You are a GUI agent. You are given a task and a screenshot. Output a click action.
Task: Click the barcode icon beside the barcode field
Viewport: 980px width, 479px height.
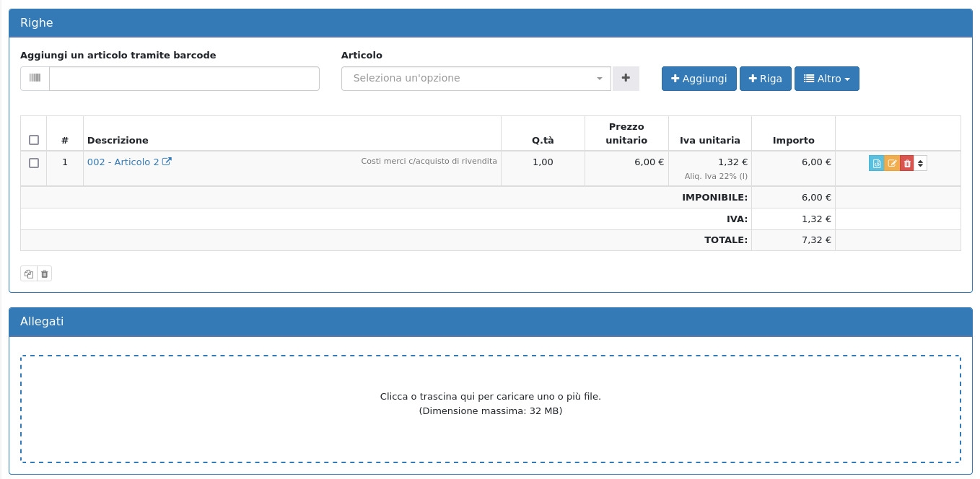point(35,79)
